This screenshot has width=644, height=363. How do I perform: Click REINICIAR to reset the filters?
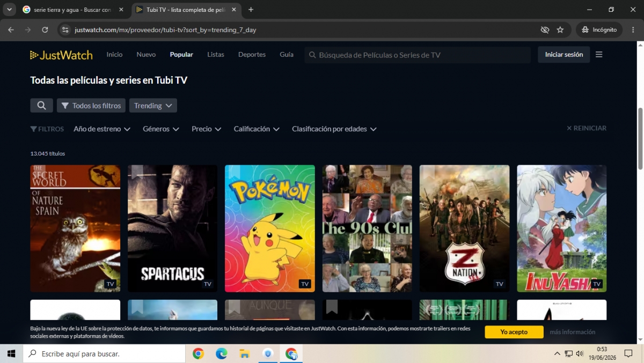tap(587, 128)
